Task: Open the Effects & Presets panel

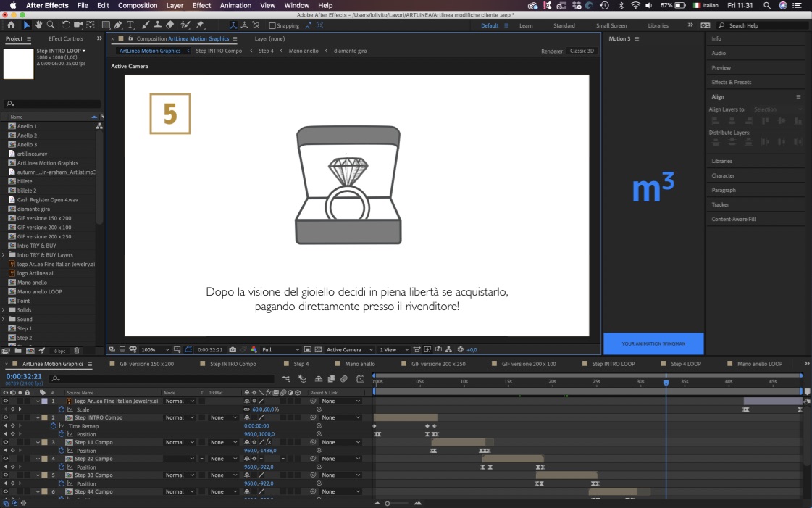Action: coord(731,83)
